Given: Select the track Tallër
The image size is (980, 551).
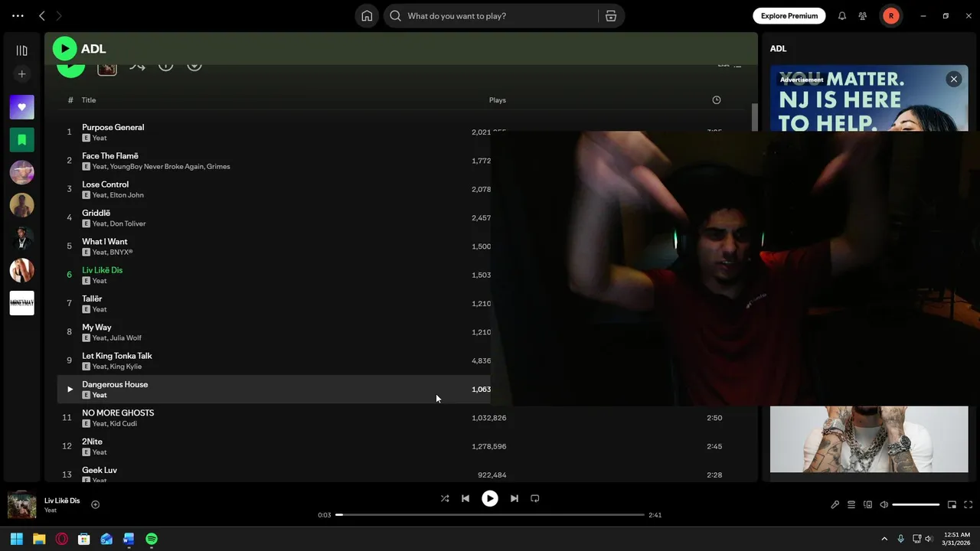Looking at the screenshot, I should coord(92,299).
